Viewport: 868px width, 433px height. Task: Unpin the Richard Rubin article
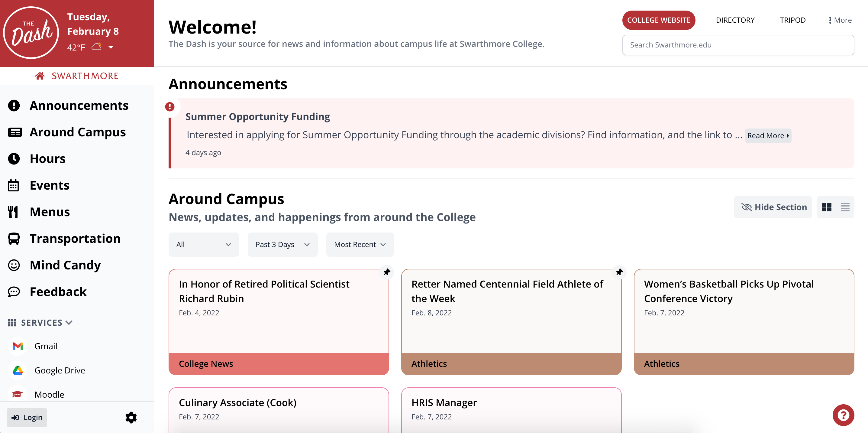coord(386,272)
